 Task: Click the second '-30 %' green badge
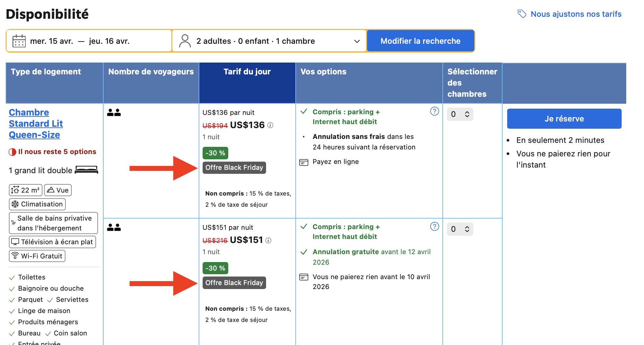215,268
